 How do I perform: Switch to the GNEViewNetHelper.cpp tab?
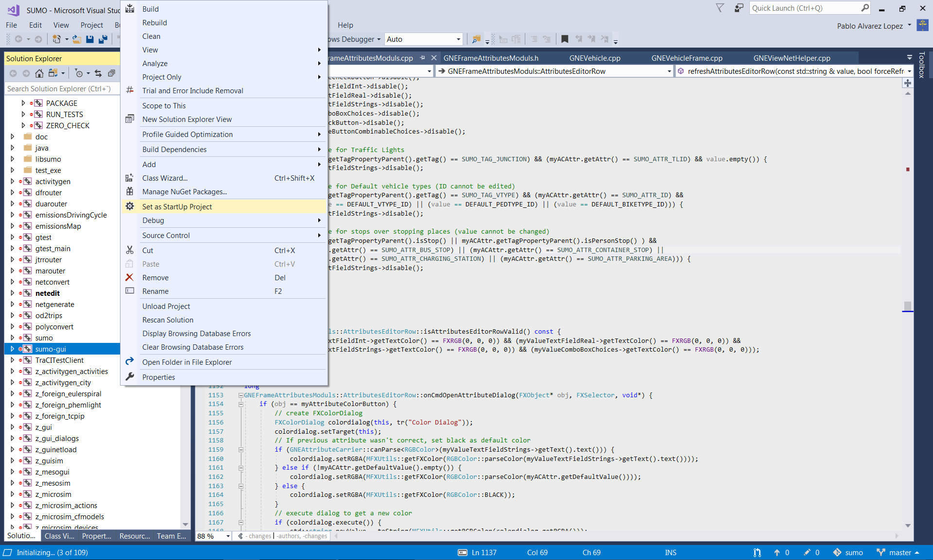(x=792, y=58)
